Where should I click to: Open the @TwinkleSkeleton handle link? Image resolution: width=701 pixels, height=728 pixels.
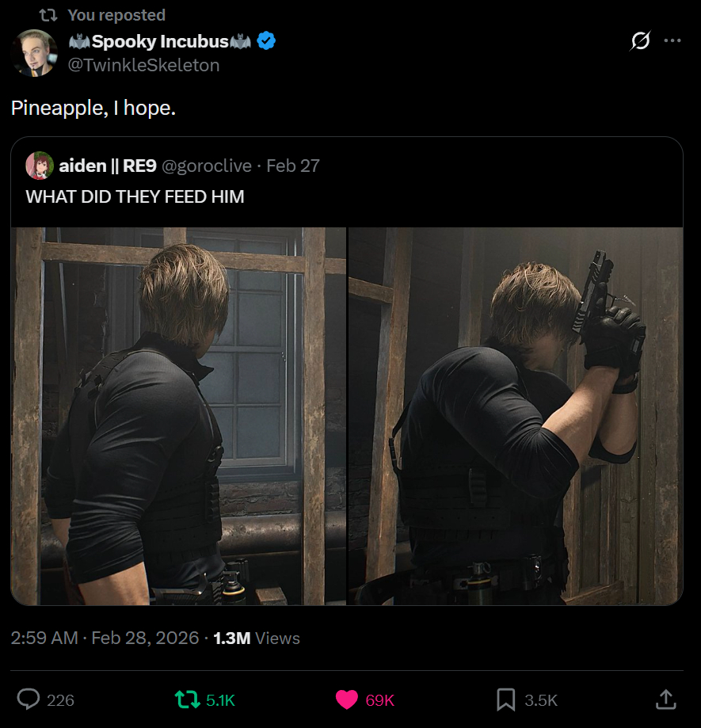144,65
